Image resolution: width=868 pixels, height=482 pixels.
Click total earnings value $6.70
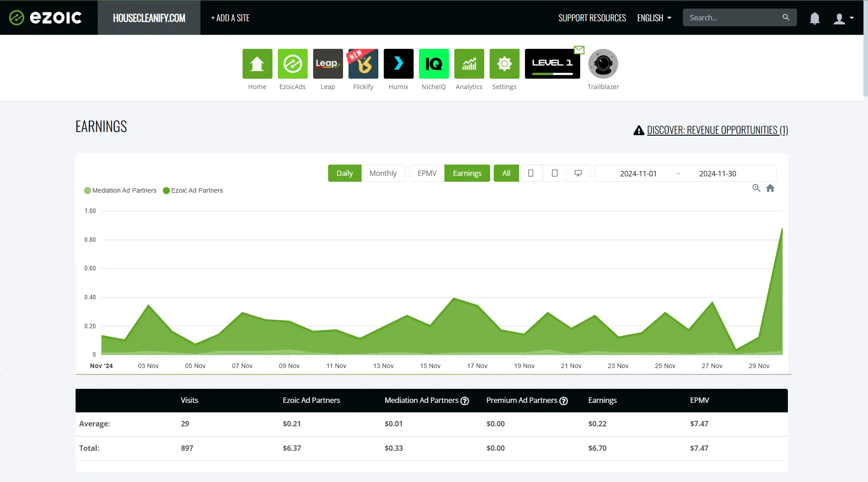coord(597,448)
